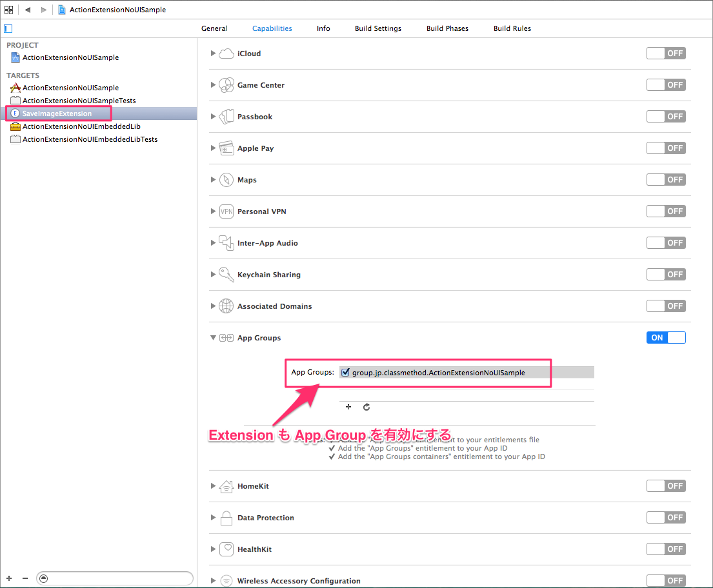Open the Build Settings tab
This screenshot has width=713, height=588.
click(378, 28)
